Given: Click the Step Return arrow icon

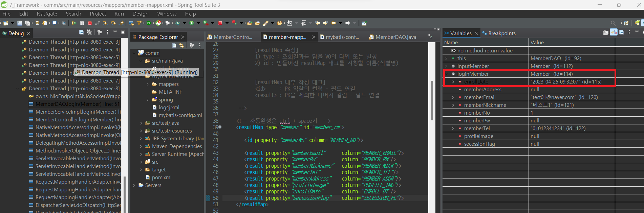Looking at the screenshot, I should [122, 23].
